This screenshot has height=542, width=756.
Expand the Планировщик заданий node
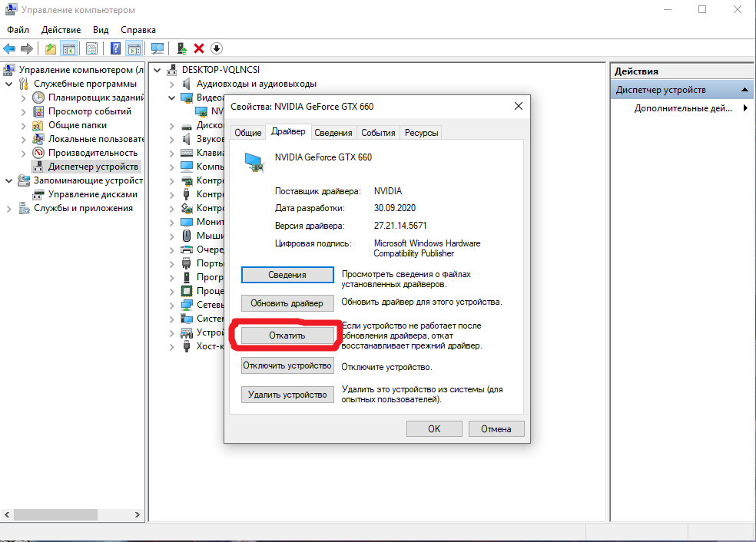point(24,97)
